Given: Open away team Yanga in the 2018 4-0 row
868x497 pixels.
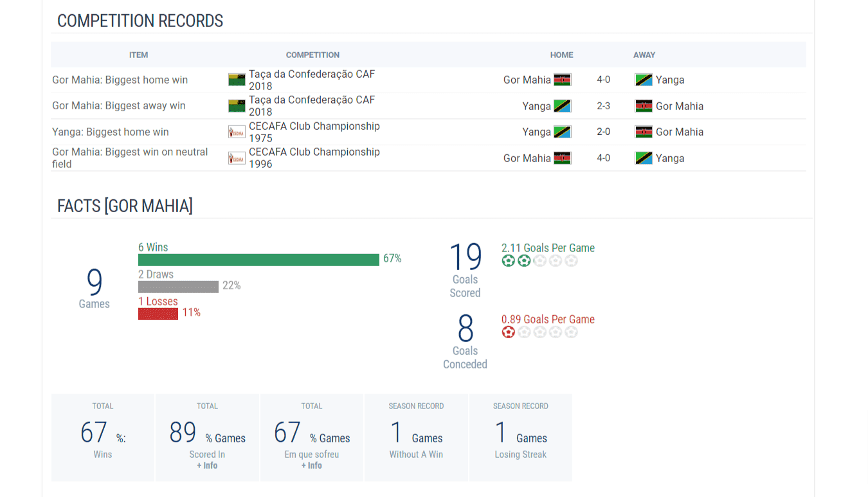Looking at the screenshot, I should click(670, 80).
